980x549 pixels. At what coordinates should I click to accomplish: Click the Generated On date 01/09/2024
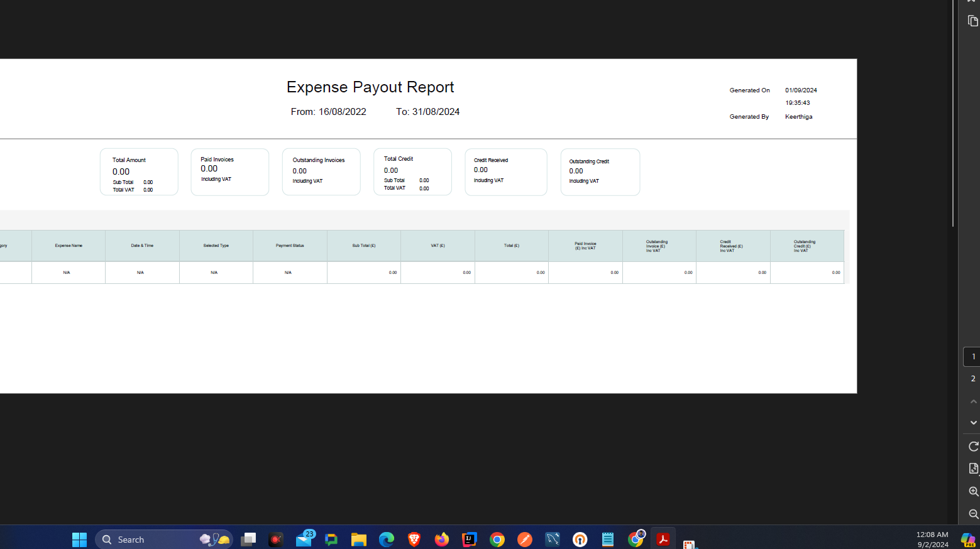(801, 90)
